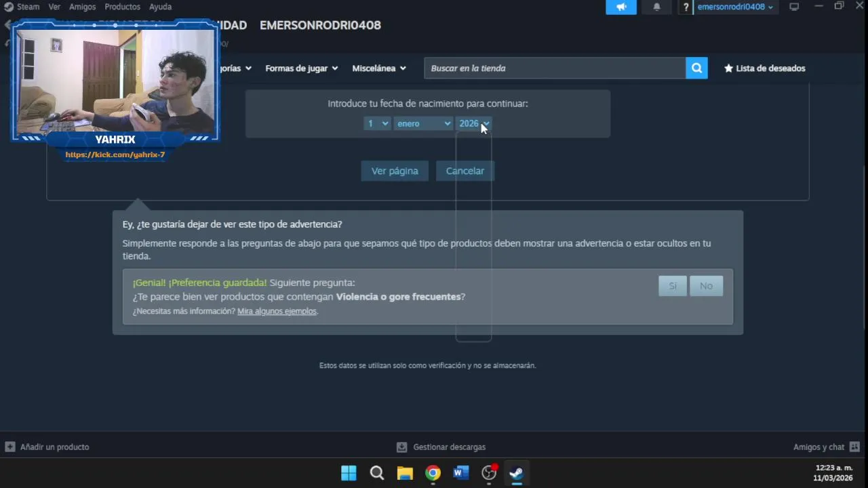Select the birth day dropdown

click(377, 123)
